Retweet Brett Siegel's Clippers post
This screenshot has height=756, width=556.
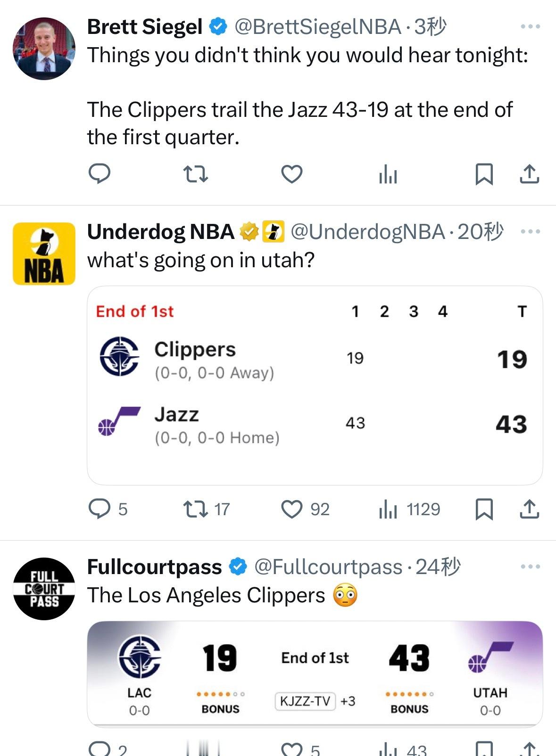(195, 174)
